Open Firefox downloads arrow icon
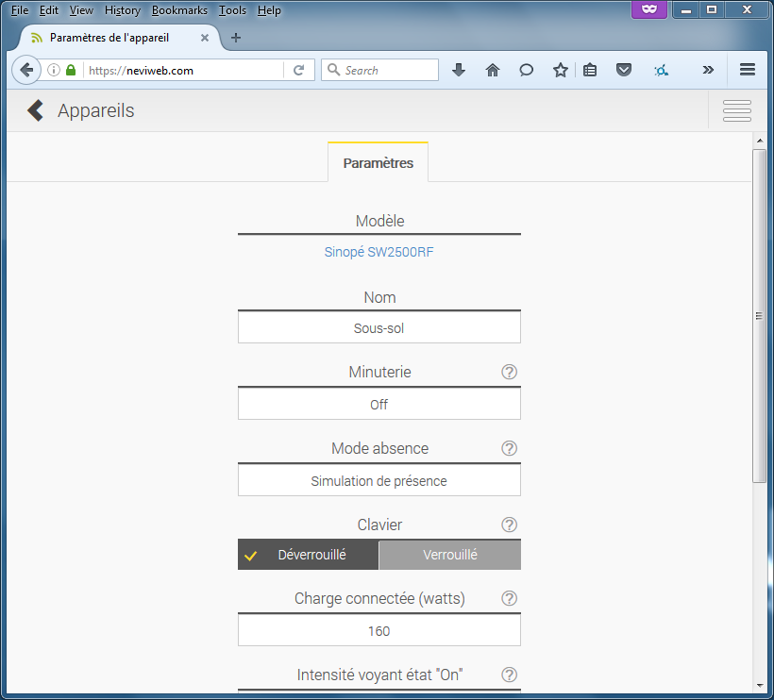The width and height of the screenshot is (774, 700). pos(459,70)
